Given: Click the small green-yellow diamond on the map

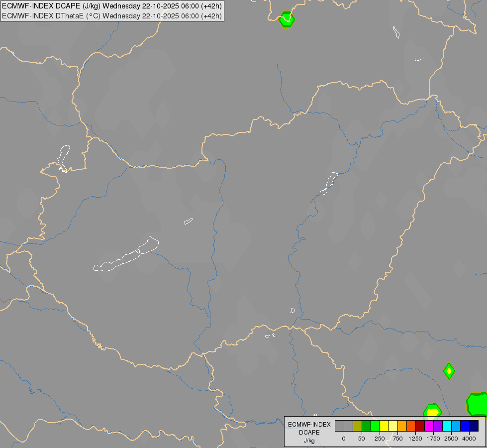Looking at the screenshot, I should (x=449, y=371).
